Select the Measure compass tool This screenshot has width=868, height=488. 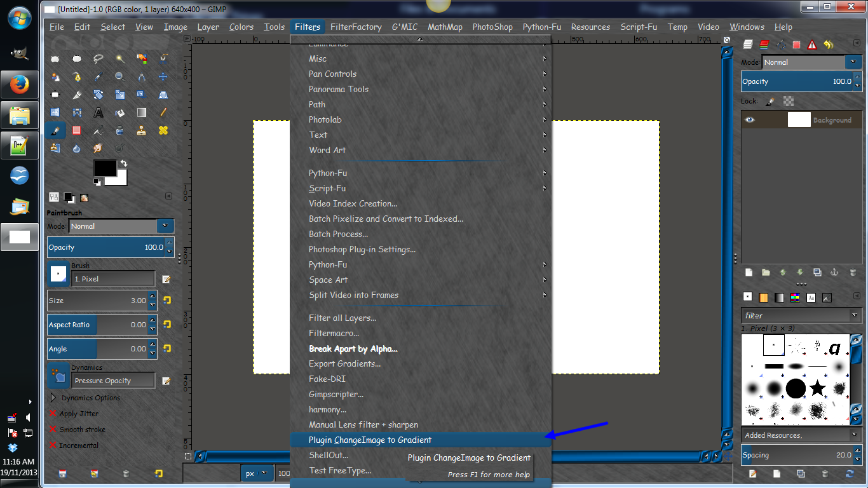click(x=142, y=77)
